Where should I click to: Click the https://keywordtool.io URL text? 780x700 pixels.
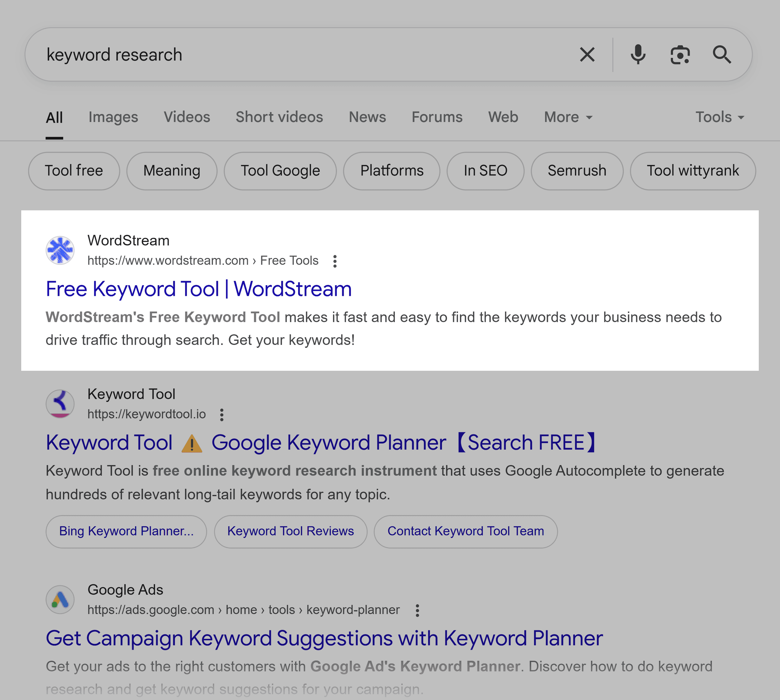[x=146, y=414]
